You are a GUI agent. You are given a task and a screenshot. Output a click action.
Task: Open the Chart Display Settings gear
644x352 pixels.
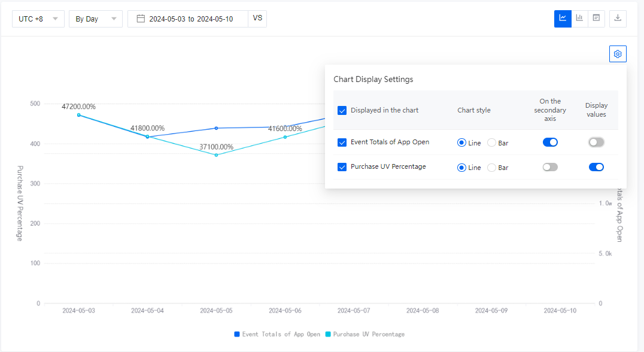[617, 53]
